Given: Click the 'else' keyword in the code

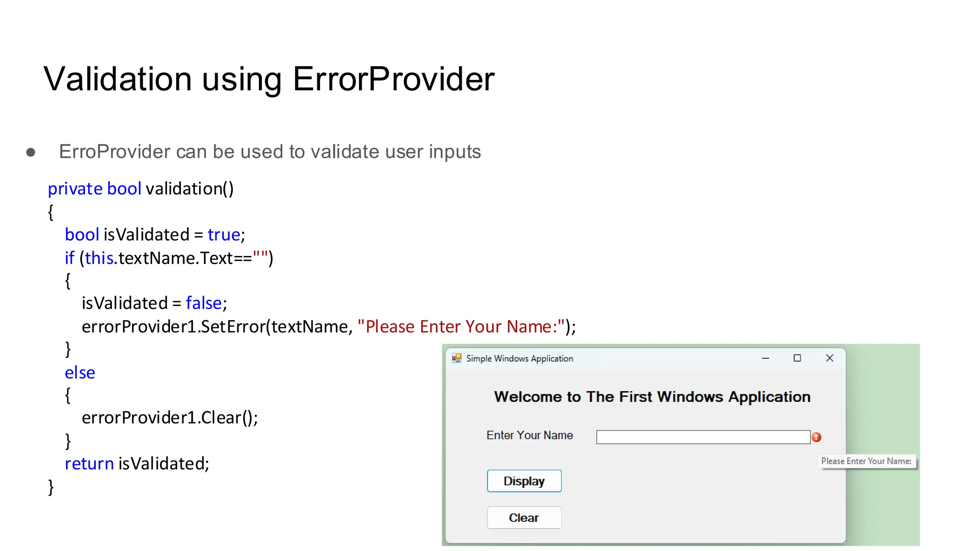Looking at the screenshot, I should (x=80, y=373).
